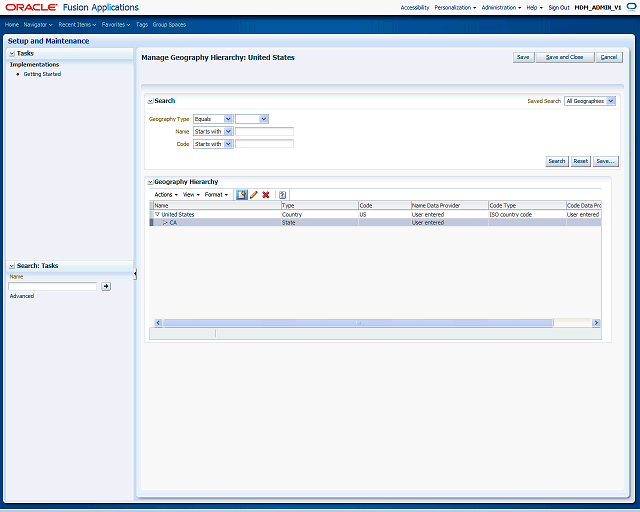Collapse the Search section
The width and height of the screenshot is (640, 512).
150,101
